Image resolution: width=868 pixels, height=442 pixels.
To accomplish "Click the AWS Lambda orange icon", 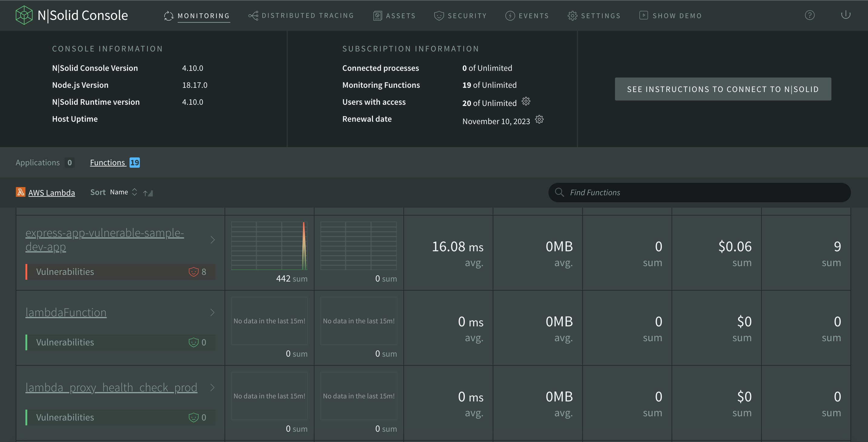I will tap(21, 192).
